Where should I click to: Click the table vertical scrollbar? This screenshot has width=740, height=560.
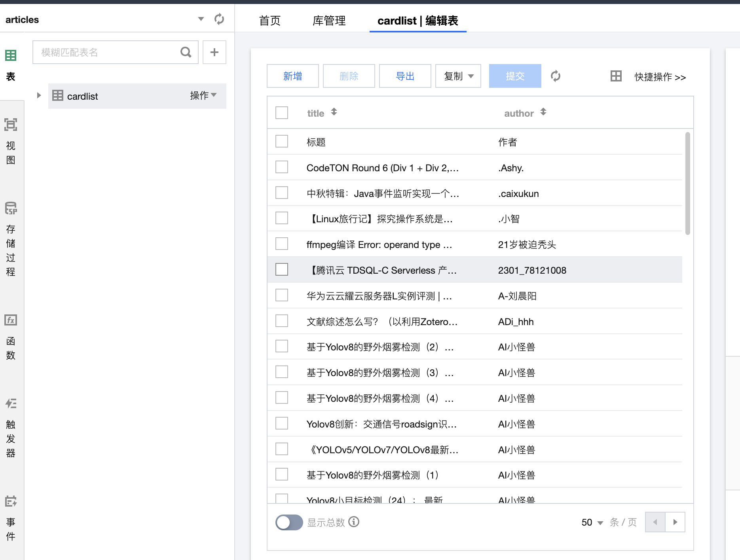688,184
